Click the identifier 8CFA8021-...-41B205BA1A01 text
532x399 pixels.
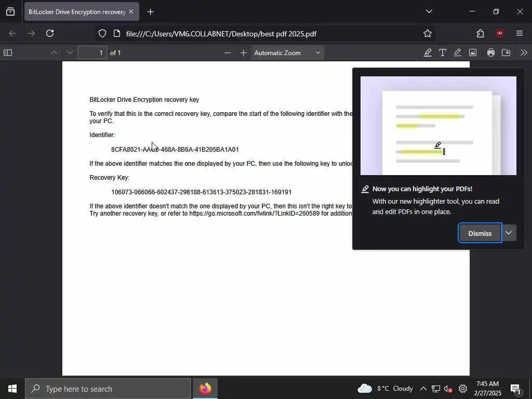click(x=175, y=149)
